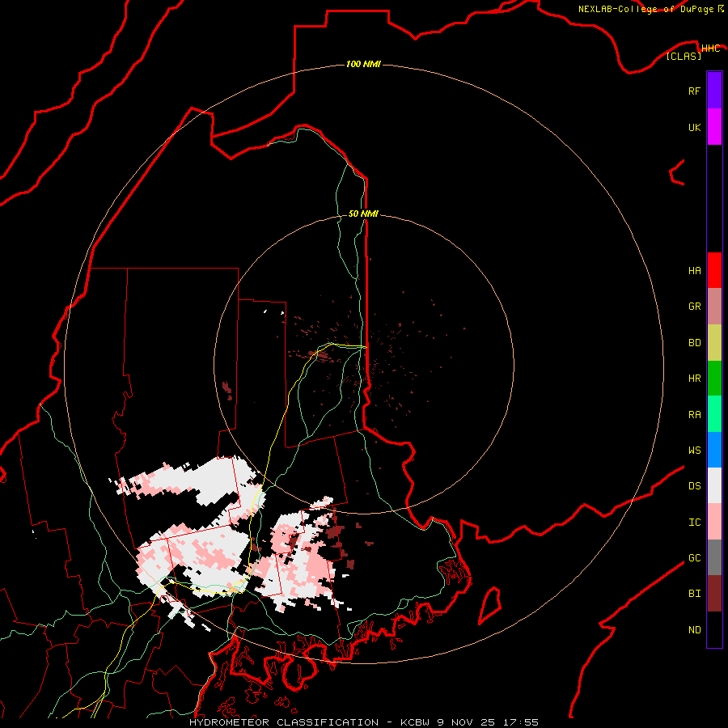Viewport: 728px width, 728px height.
Task: Select the WS blue legend swatch
Action: (x=714, y=450)
